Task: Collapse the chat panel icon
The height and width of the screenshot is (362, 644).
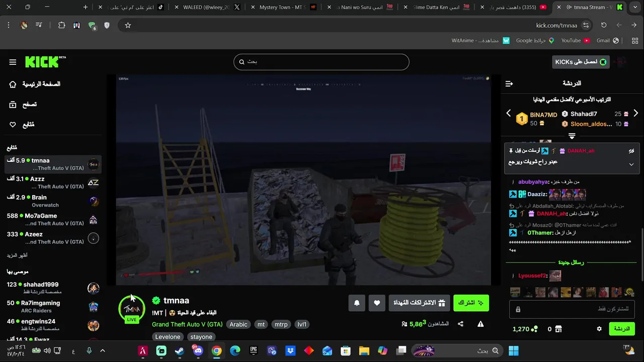Action: coord(509,83)
